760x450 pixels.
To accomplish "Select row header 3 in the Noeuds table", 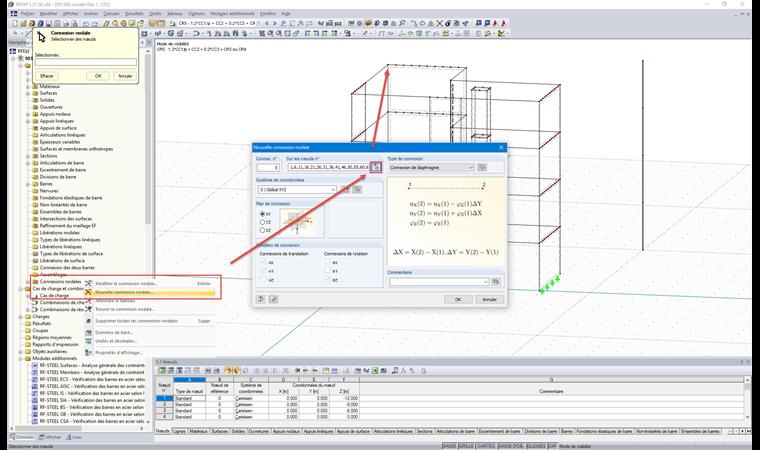I will click(164, 410).
